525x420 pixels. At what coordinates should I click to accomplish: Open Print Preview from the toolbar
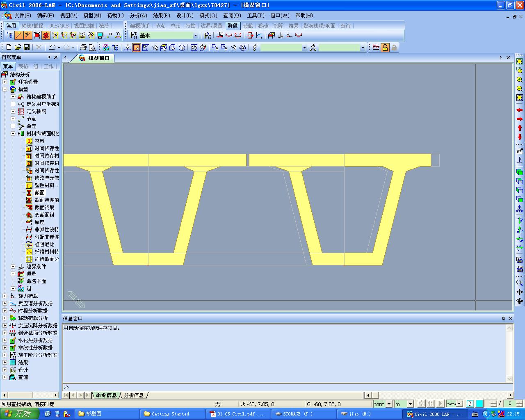(x=92, y=48)
